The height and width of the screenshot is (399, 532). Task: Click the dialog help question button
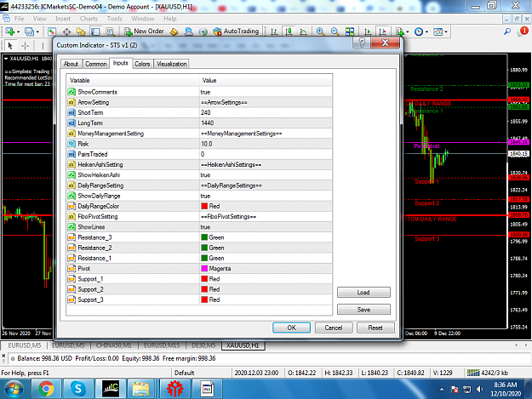(362, 43)
